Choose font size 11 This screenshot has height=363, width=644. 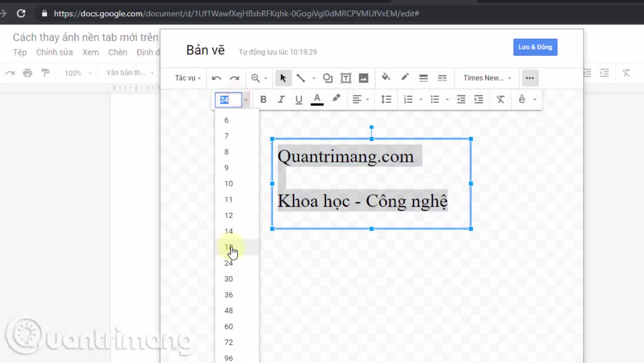tap(237, 199)
